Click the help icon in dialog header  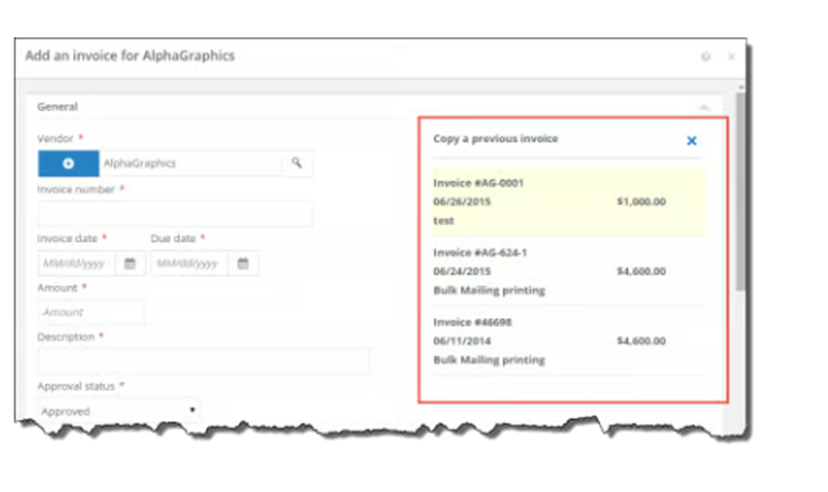[x=705, y=56]
